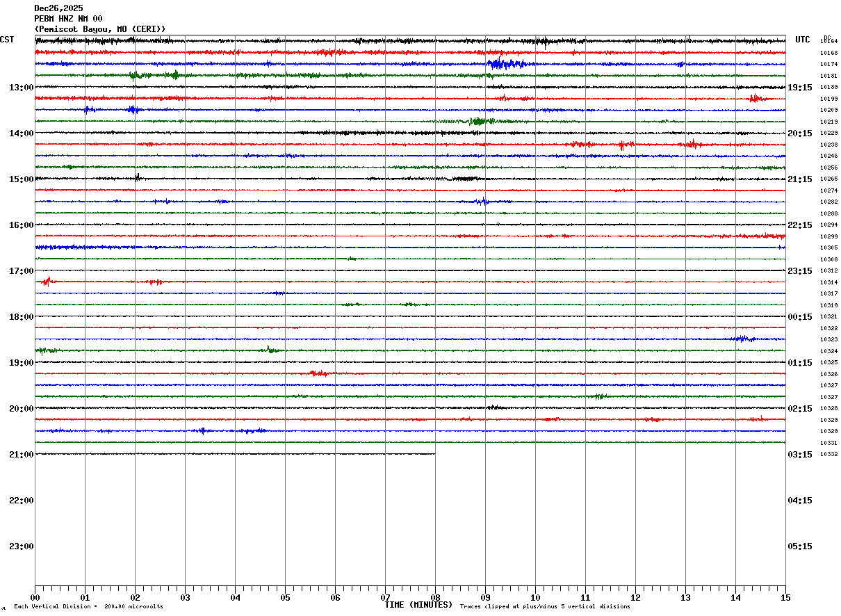Click the DC offset value "10319"
The image size is (841, 616).
(x=829, y=305)
